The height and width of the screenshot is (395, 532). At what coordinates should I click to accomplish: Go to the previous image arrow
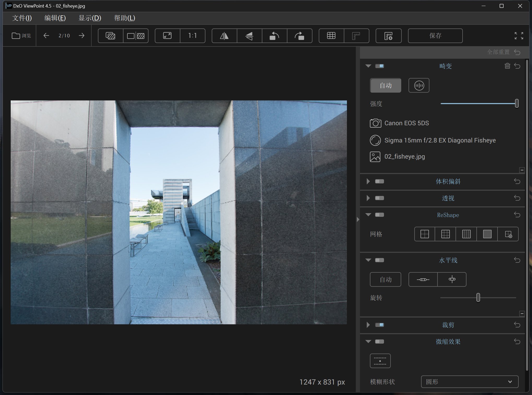46,36
